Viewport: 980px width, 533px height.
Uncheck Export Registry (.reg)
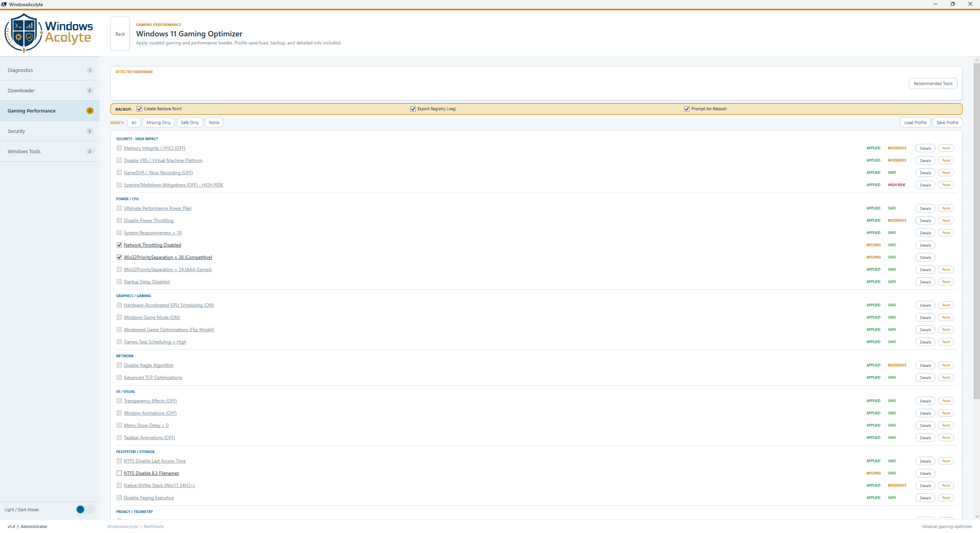(x=413, y=109)
